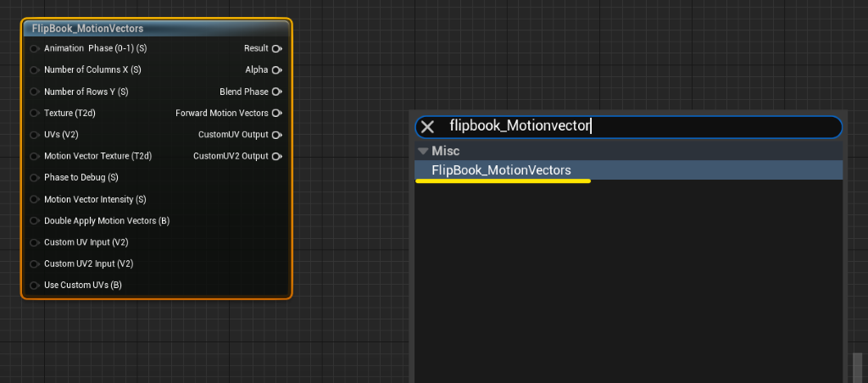Click the Double Apply Motion Vectors (B) pin
The width and height of the screenshot is (868, 383).
coord(34,221)
